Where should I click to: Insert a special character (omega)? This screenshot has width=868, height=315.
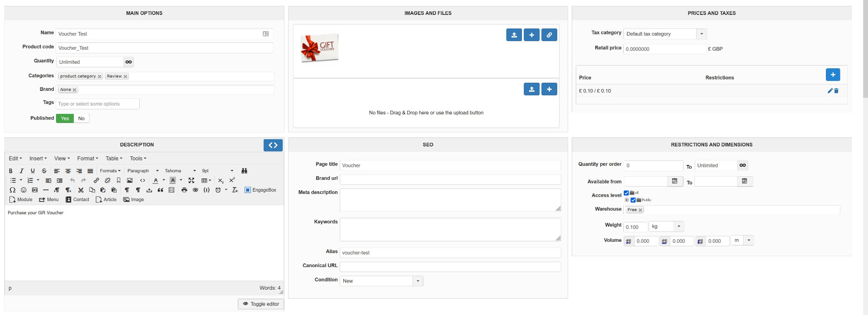click(x=12, y=190)
